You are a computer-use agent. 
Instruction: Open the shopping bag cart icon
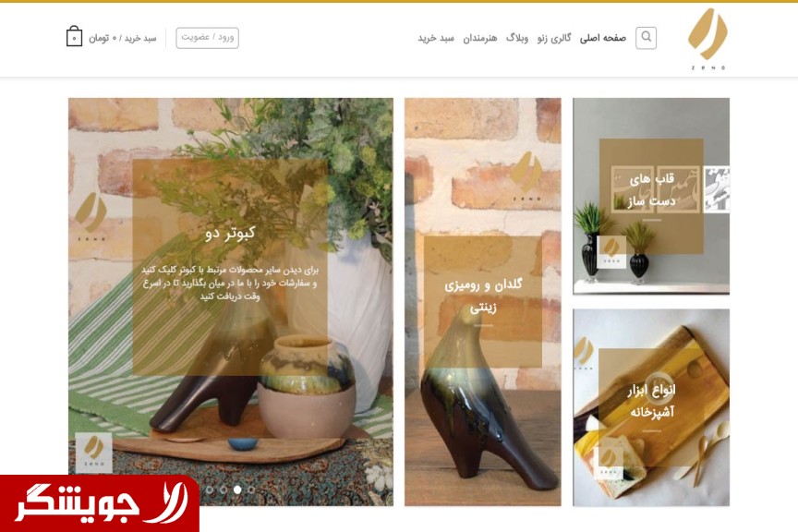pyautogui.click(x=74, y=37)
